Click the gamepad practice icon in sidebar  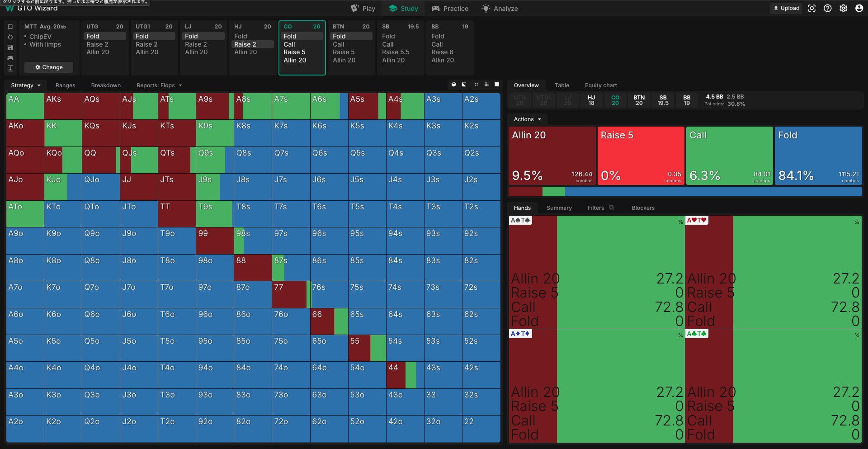click(x=10, y=58)
